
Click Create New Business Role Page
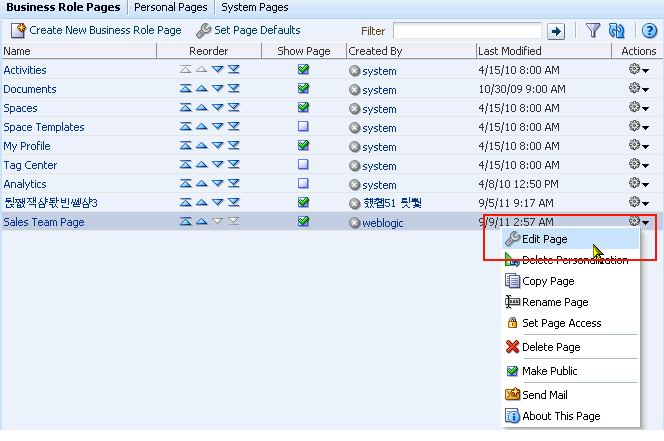pyautogui.click(x=97, y=30)
